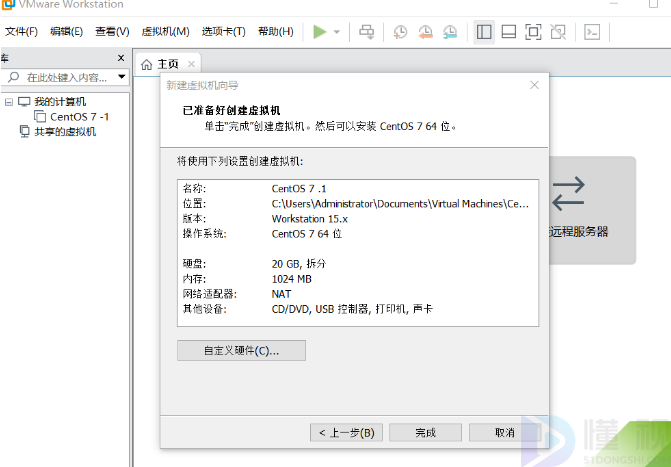Go back with the 上一步(B) button
Screen dimensions: 671x467
(346, 433)
